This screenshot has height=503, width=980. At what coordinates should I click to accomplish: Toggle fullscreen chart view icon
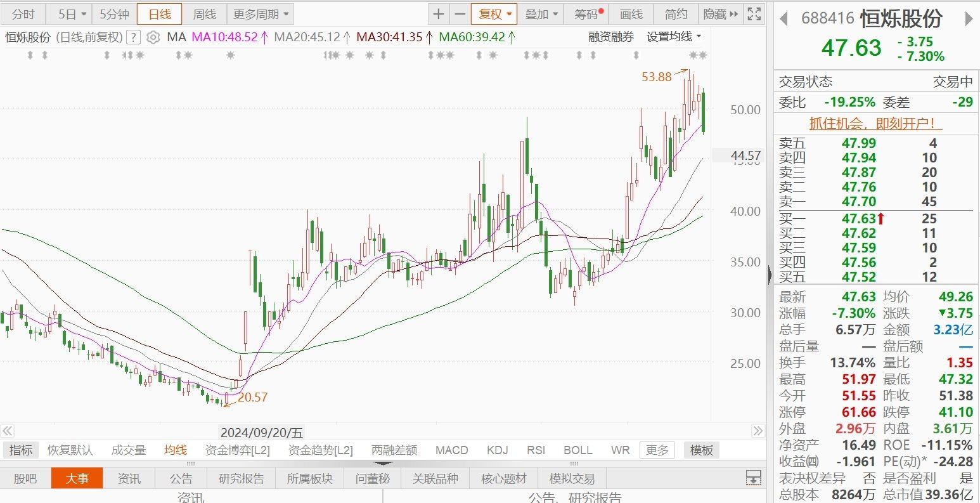click(754, 14)
